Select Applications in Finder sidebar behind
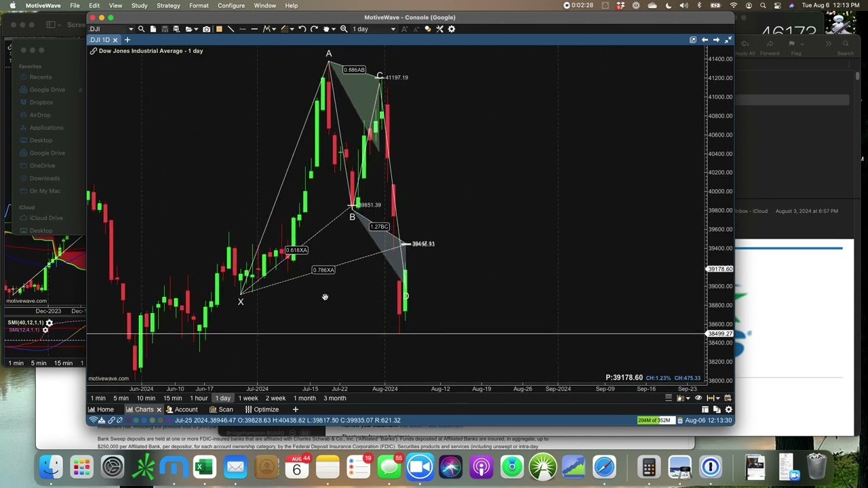The image size is (868, 488). [46, 127]
